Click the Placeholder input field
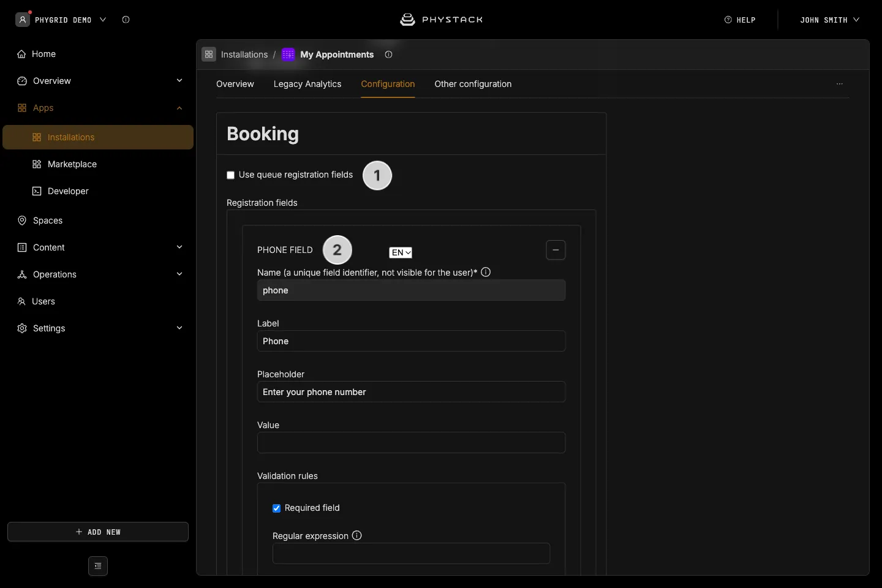Viewport: 882px width, 588px height. point(411,392)
